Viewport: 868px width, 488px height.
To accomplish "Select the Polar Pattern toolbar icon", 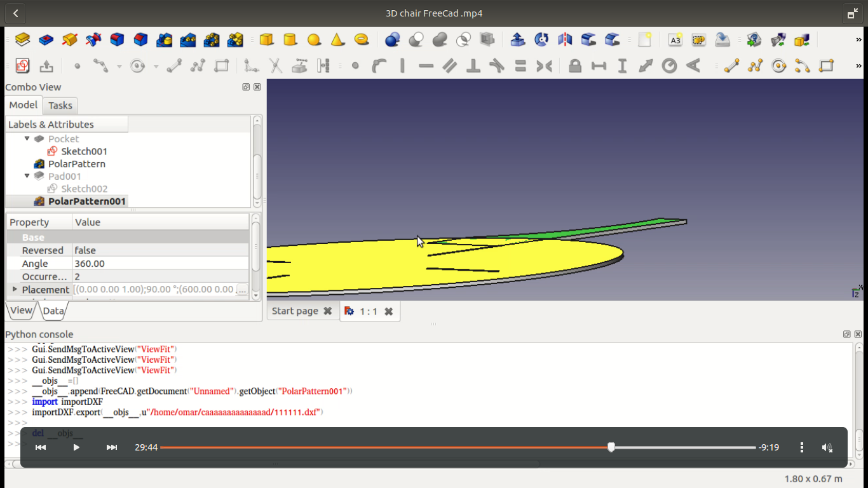I will tap(212, 40).
